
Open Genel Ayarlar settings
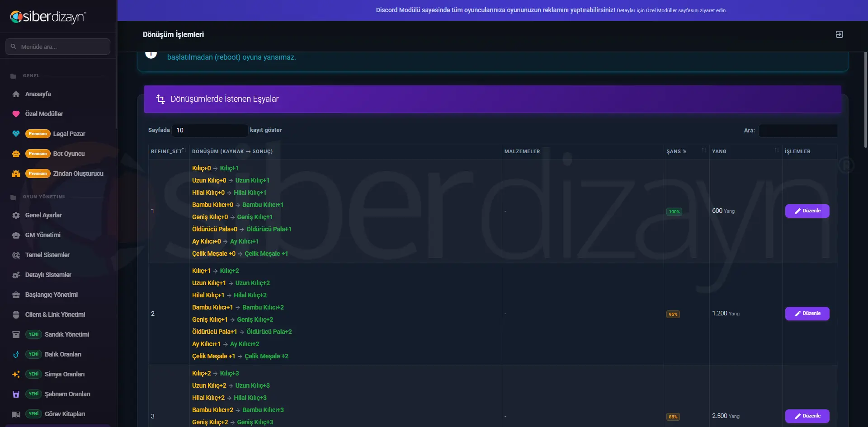(x=43, y=215)
